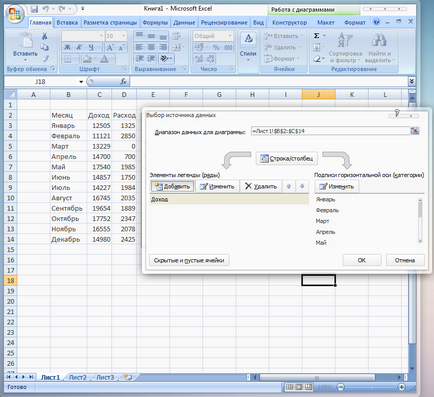Align text to the left

(139, 47)
